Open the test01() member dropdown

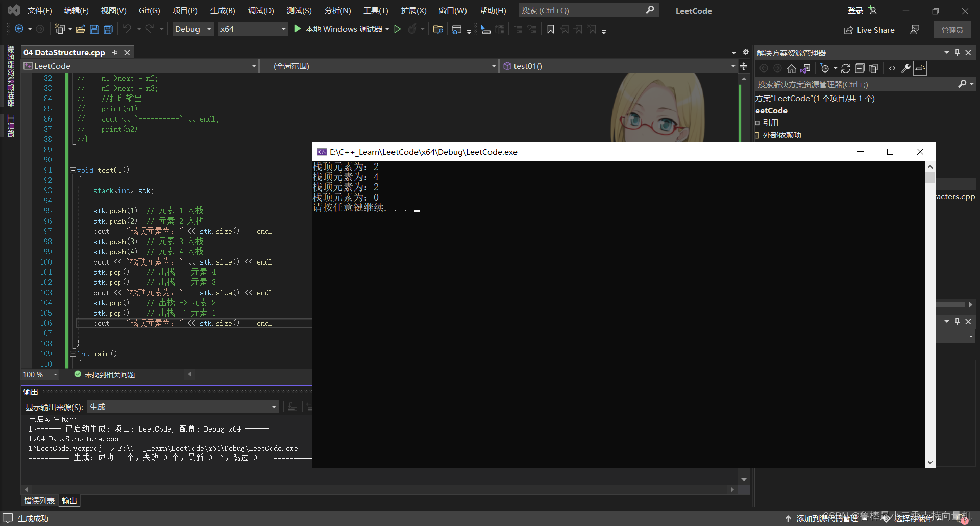pos(618,66)
